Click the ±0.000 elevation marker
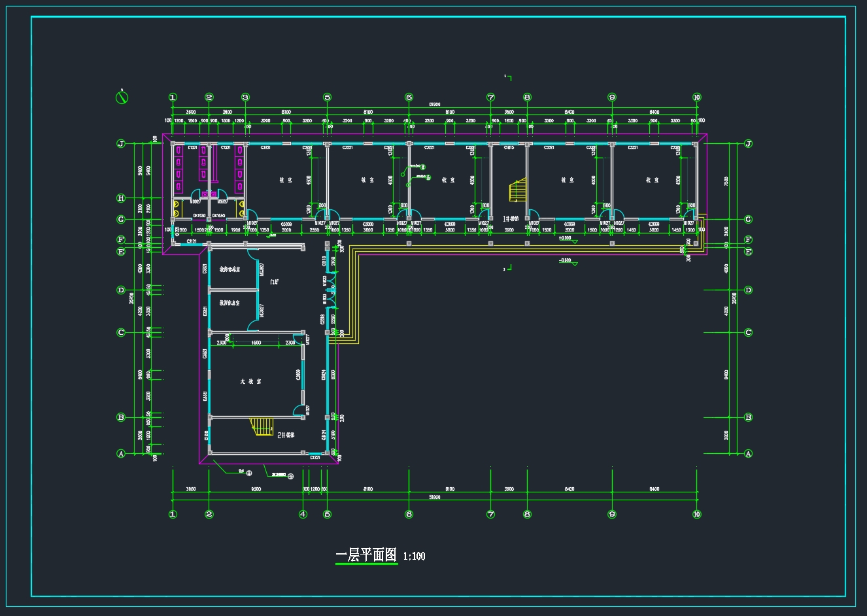This screenshot has height=616, width=867. pyautogui.click(x=566, y=239)
